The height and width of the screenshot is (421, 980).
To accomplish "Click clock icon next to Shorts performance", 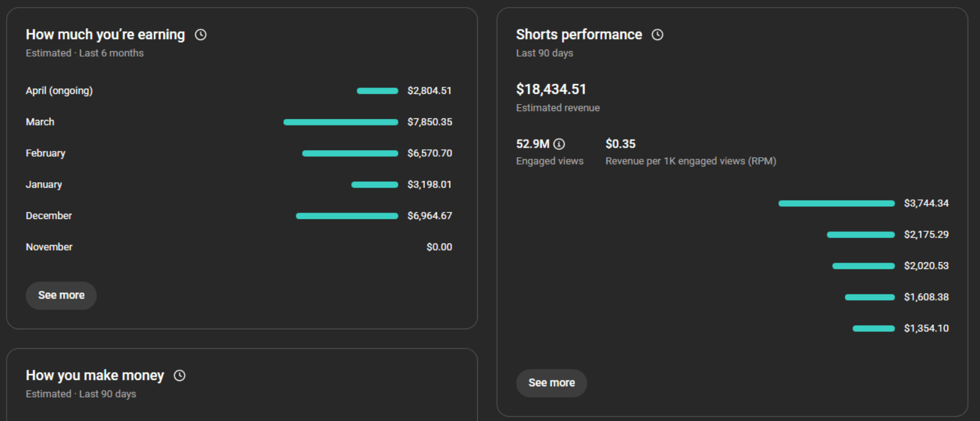I will click(657, 35).
